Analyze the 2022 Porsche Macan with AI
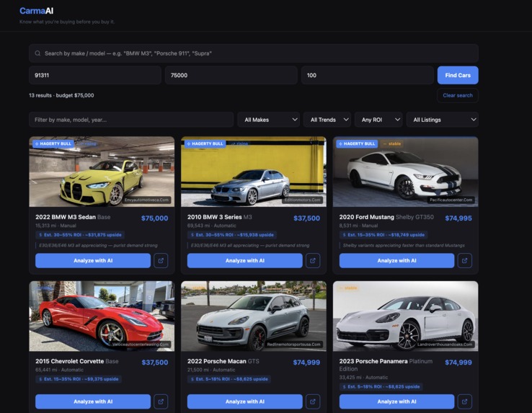This screenshot has height=413, width=532. pyautogui.click(x=245, y=401)
